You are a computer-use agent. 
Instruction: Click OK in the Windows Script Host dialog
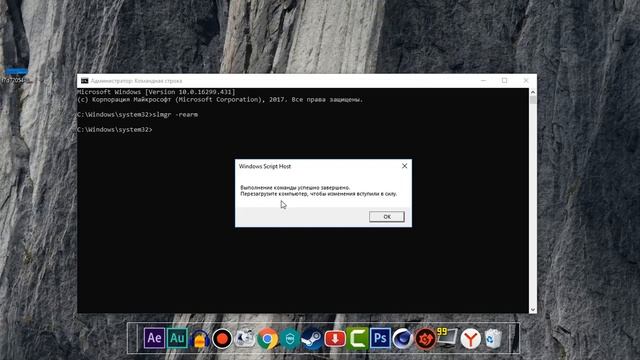[387, 217]
